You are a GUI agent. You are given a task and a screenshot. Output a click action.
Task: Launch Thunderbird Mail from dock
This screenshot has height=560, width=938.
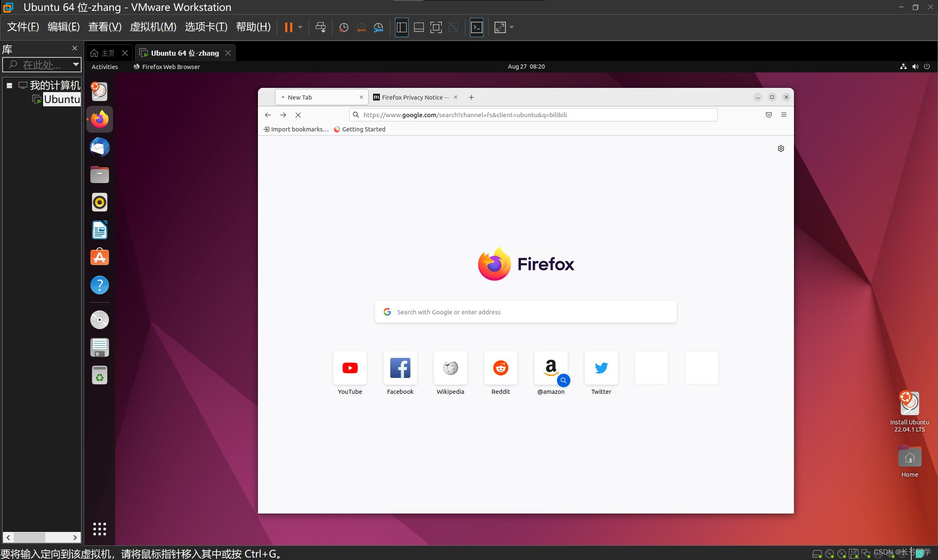(100, 147)
